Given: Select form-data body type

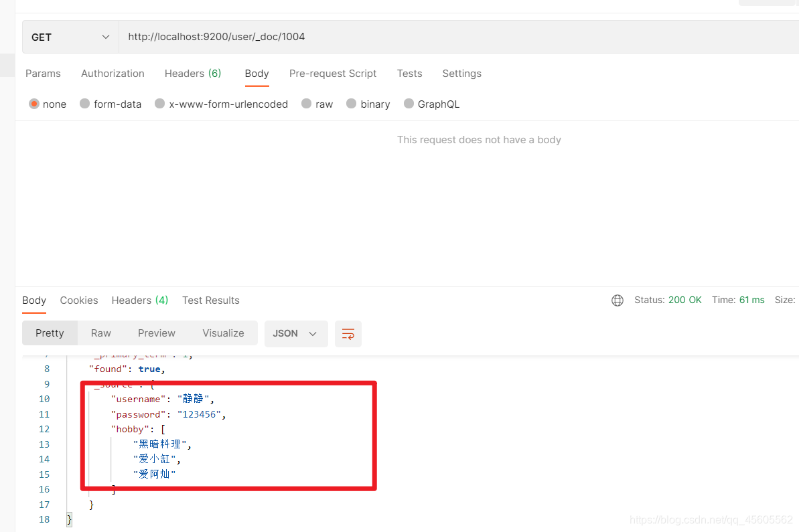Looking at the screenshot, I should point(84,104).
